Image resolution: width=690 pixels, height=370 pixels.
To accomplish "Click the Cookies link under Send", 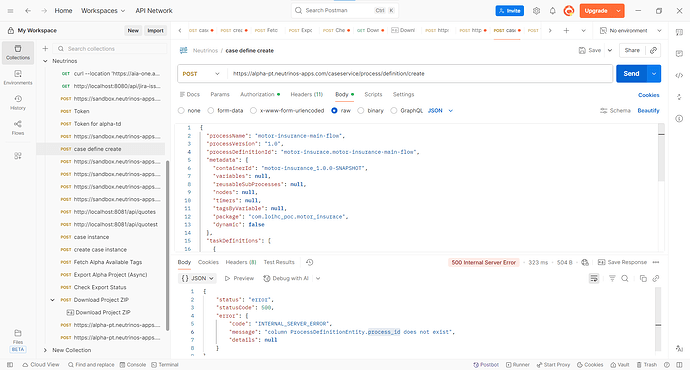I will [649, 95].
